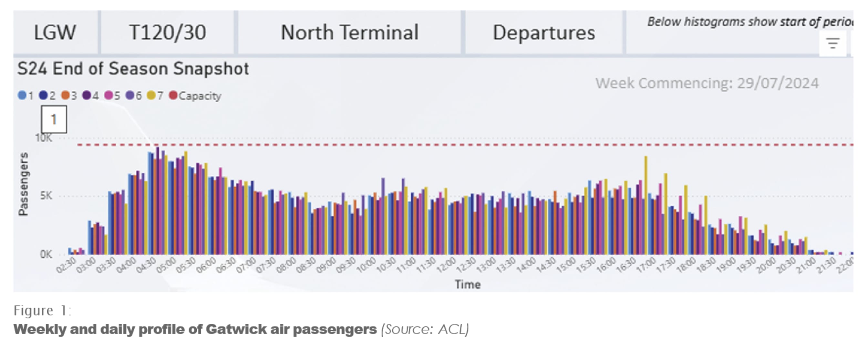The width and height of the screenshot is (868, 349).
Task: Select the LGW airport tile
Action: (x=55, y=33)
